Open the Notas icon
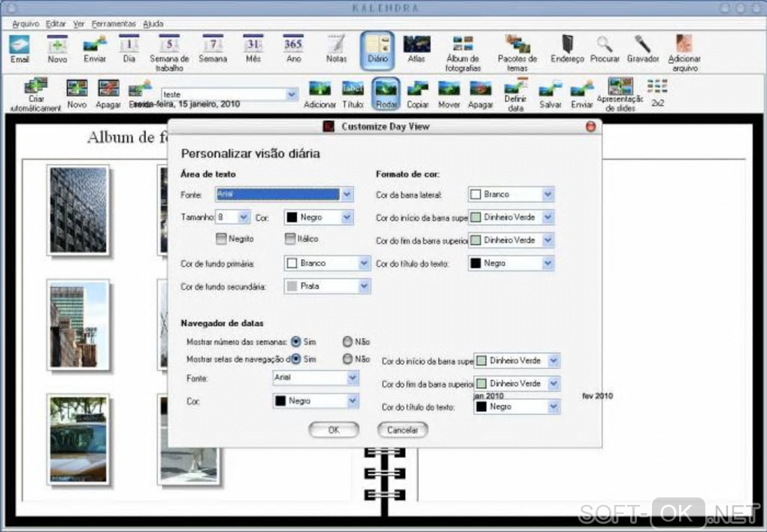The width and height of the screenshot is (767, 532). (336, 49)
